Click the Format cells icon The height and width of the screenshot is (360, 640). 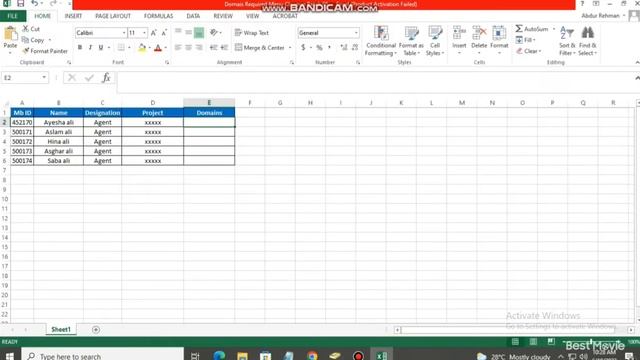click(499, 33)
